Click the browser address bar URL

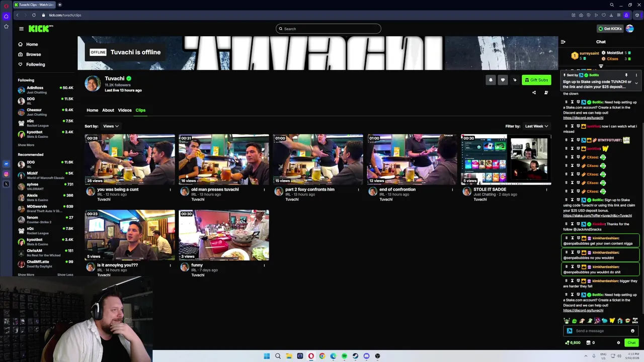point(65,15)
